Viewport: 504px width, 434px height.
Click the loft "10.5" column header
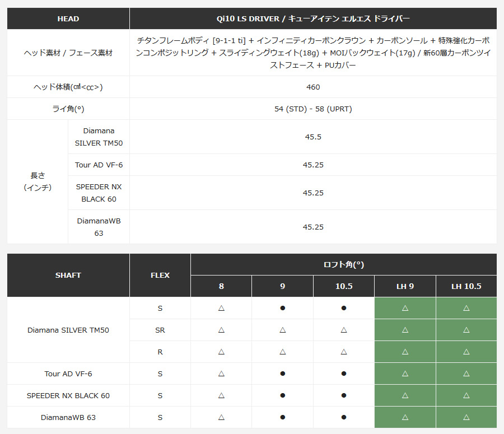(344, 286)
